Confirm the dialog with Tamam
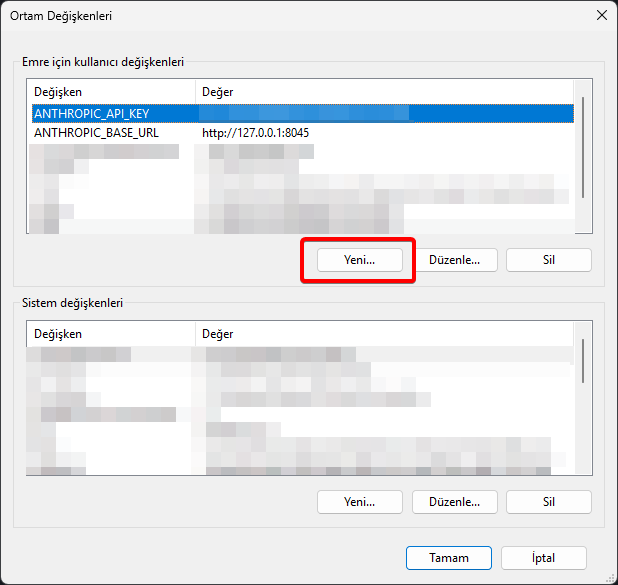Viewport: 618px width, 585px height. 449,558
